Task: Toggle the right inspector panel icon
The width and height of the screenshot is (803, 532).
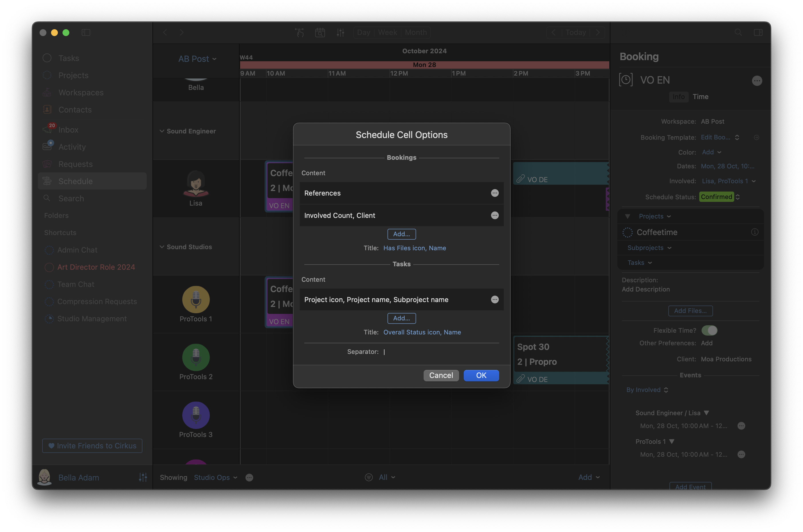Action: [758, 33]
